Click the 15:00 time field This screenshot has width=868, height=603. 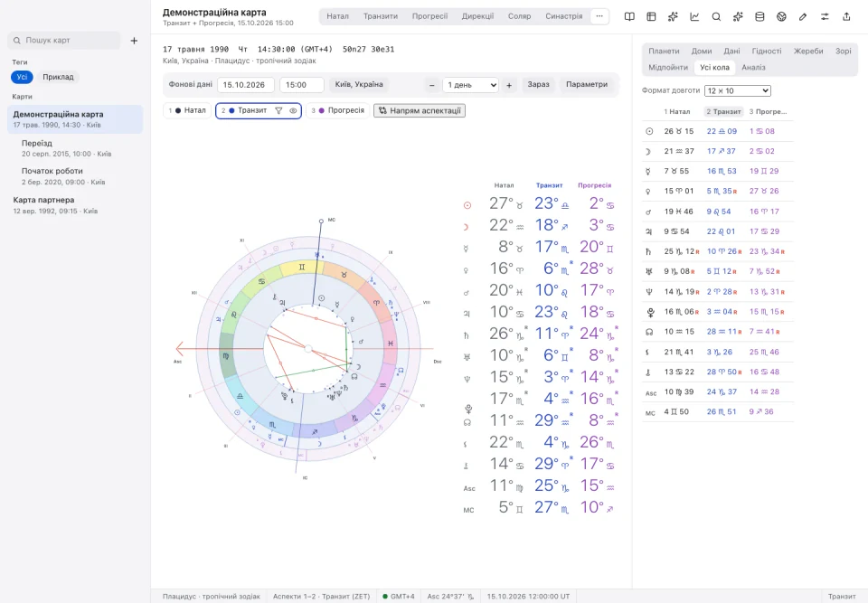[x=302, y=85]
